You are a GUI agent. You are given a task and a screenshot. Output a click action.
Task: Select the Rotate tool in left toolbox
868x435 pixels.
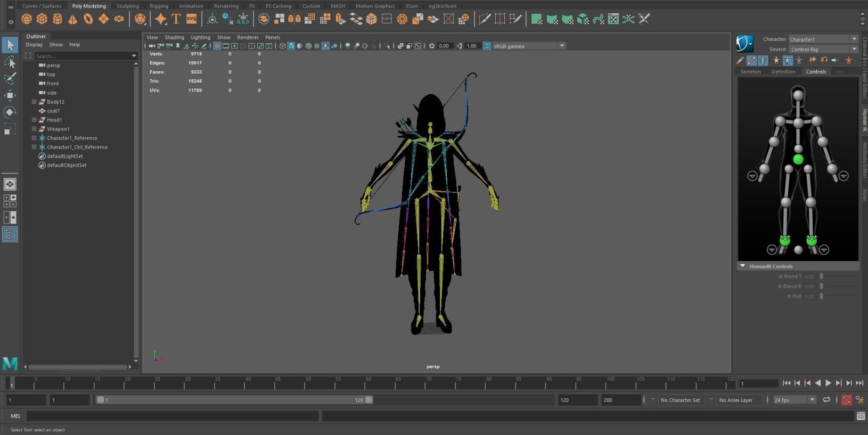[10, 112]
